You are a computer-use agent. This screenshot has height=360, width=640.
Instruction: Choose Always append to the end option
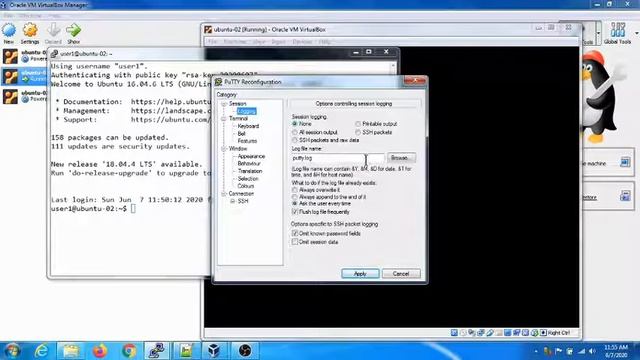coord(295,197)
